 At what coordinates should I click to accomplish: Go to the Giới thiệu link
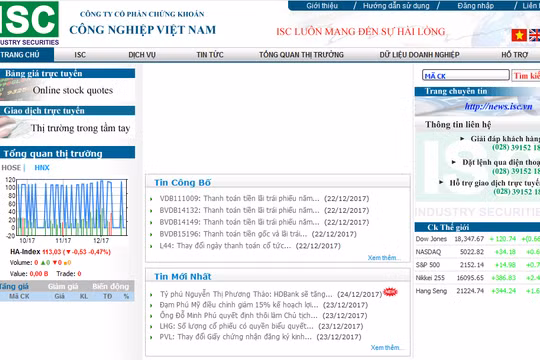click(322, 6)
